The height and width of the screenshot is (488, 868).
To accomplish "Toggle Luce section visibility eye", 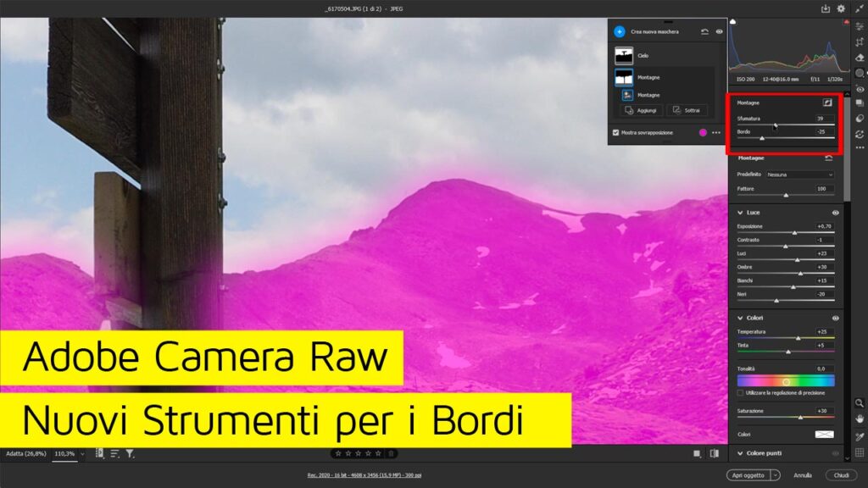I will [x=835, y=213].
